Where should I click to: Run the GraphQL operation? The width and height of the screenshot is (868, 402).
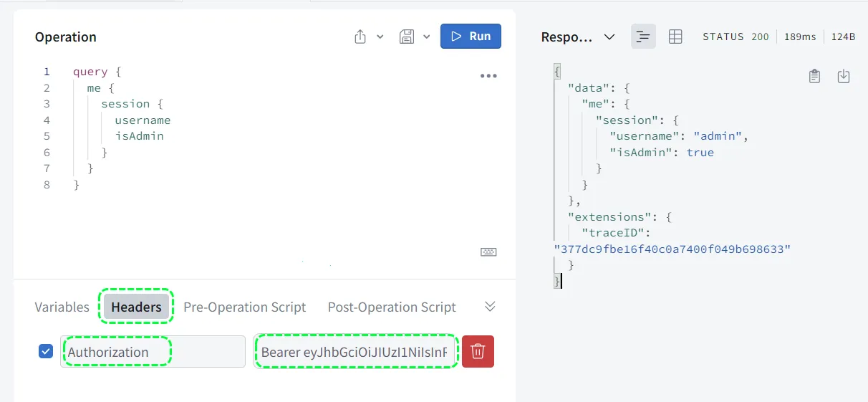[x=471, y=37]
